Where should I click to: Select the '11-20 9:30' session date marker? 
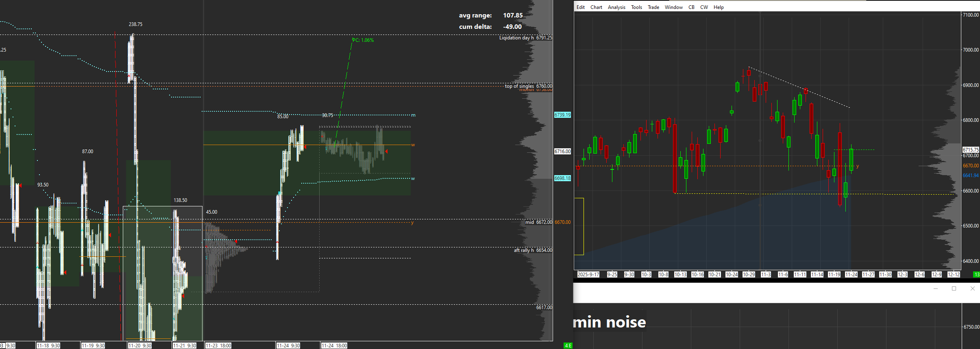coord(140,346)
